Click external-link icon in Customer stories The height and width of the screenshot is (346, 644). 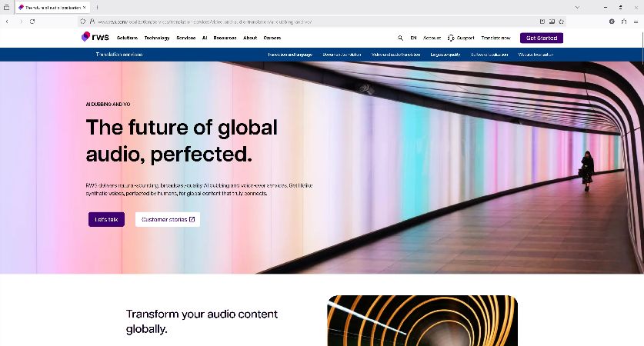click(192, 220)
